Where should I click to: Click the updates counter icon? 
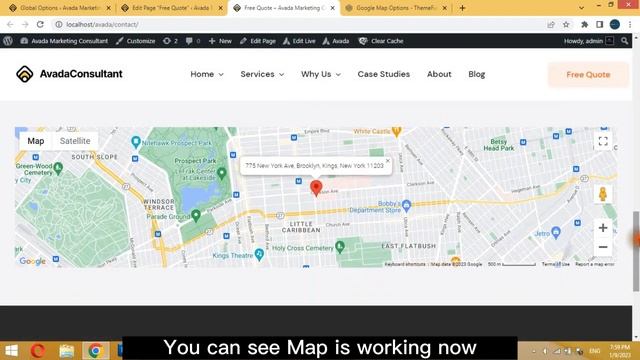pos(170,41)
